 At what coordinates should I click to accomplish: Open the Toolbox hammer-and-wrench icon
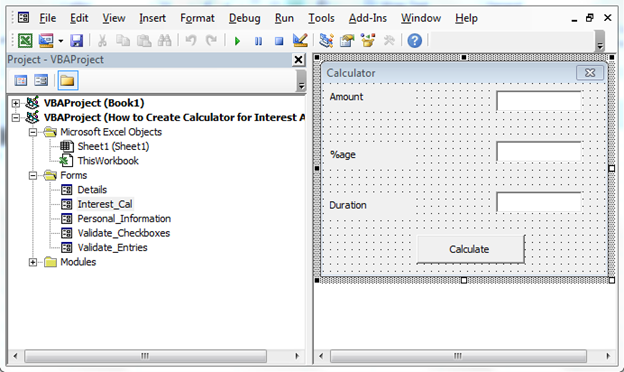[389, 41]
